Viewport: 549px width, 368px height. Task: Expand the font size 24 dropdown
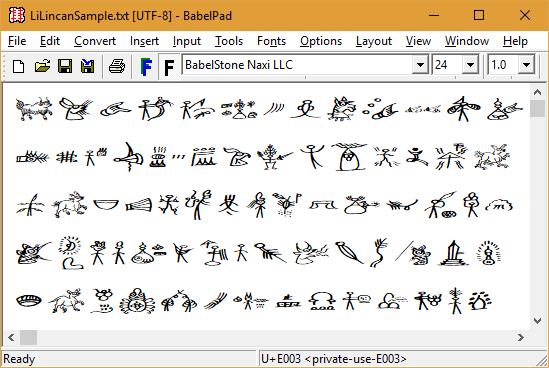coord(470,65)
